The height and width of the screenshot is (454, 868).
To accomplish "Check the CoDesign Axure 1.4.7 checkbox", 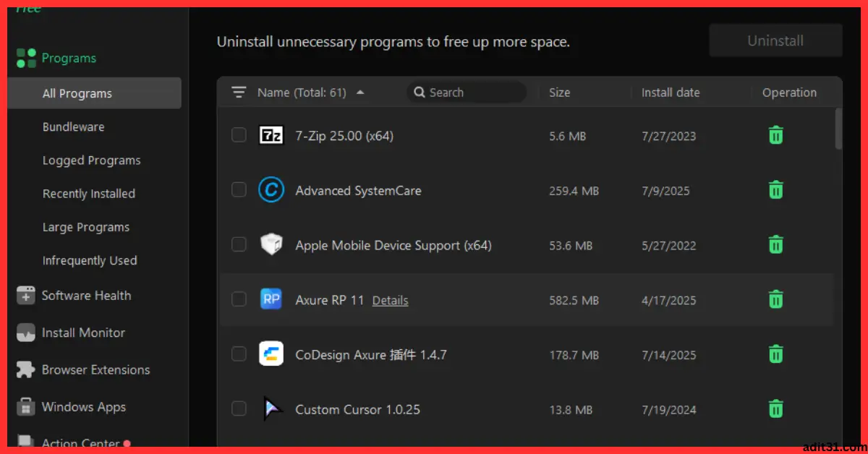I will pyautogui.click(x=239, y=354).
